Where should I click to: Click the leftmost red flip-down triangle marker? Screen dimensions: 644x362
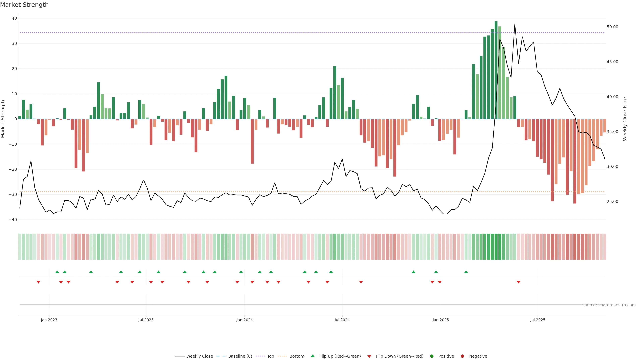tap(39, 282)
